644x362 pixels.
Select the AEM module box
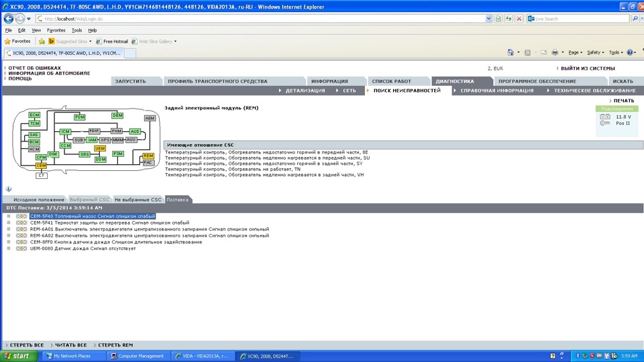tap(150, 118)
